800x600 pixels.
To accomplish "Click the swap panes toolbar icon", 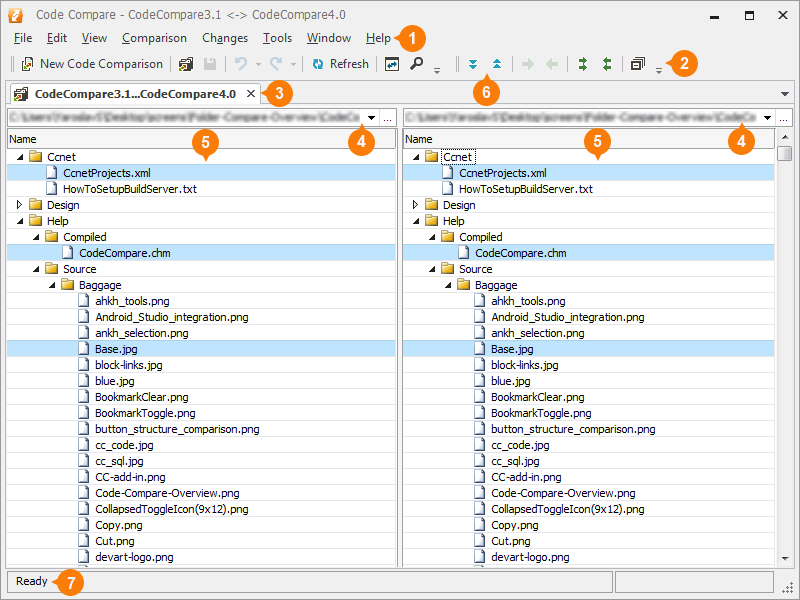I will click(391, 64).
